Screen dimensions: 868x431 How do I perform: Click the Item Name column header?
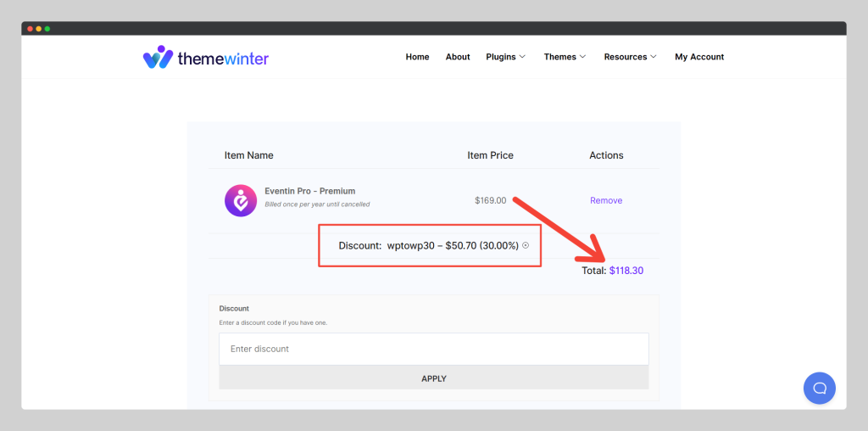tap(248, 155)
